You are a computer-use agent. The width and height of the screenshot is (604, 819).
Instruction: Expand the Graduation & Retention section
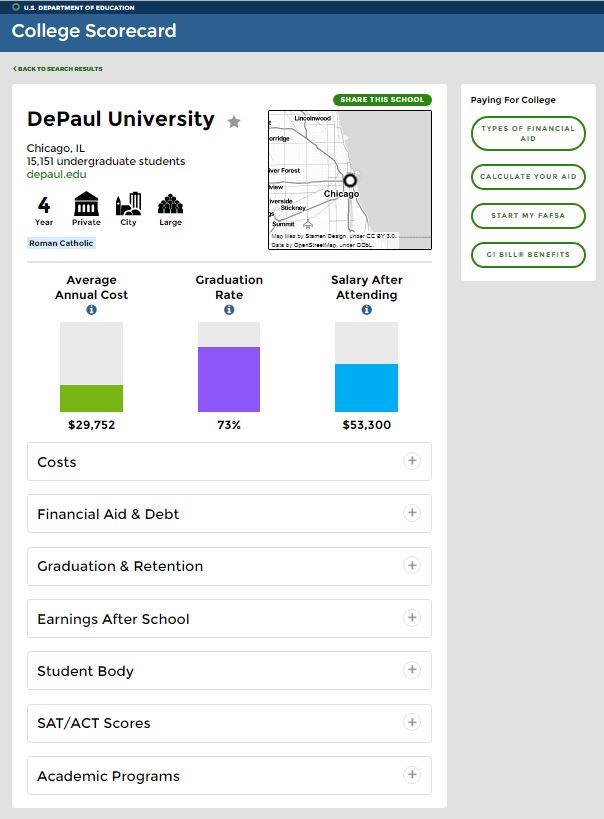(229, 566)
